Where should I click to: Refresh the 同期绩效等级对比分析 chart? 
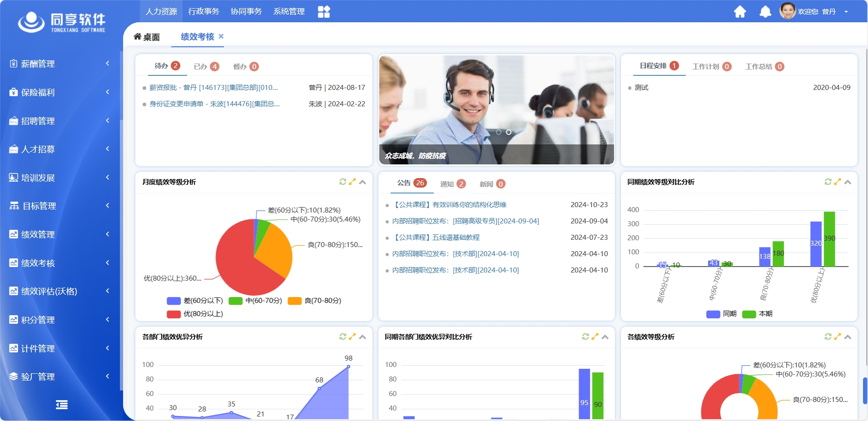coord(828,182)
